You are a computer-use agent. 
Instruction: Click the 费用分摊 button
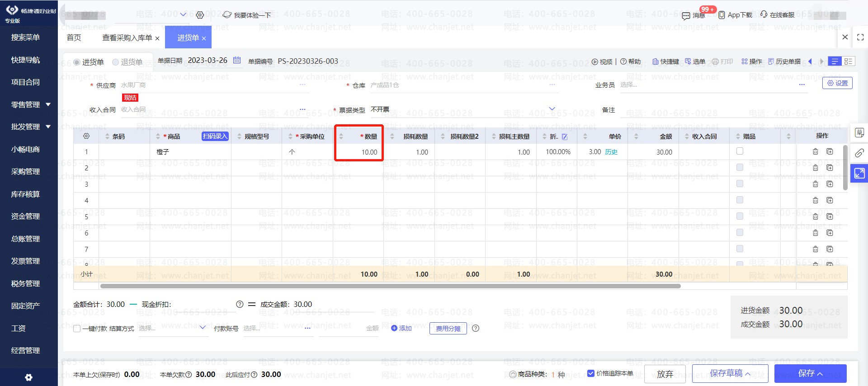[448, 329]
